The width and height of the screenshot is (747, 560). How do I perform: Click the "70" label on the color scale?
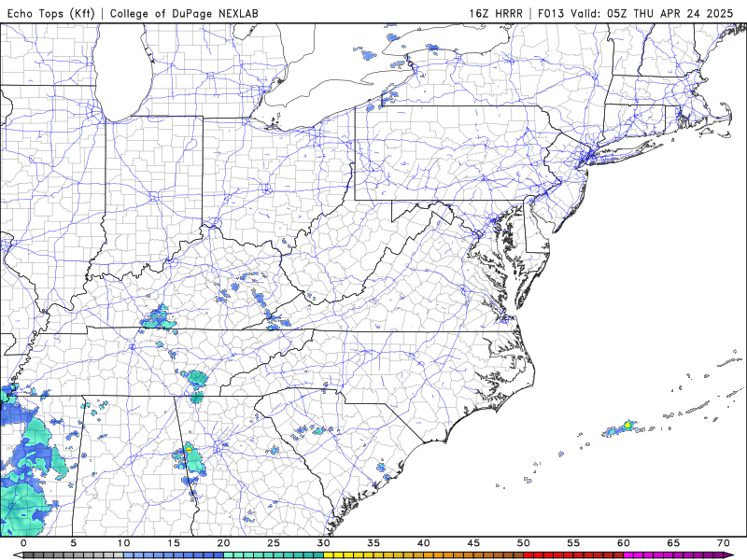point(724,543)
